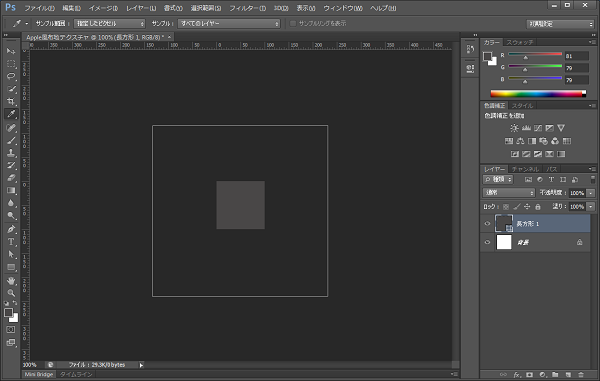The height and width of the screenshot is (381, 600).
Task: Select the Zoom tool
Action: click(11, 293)
